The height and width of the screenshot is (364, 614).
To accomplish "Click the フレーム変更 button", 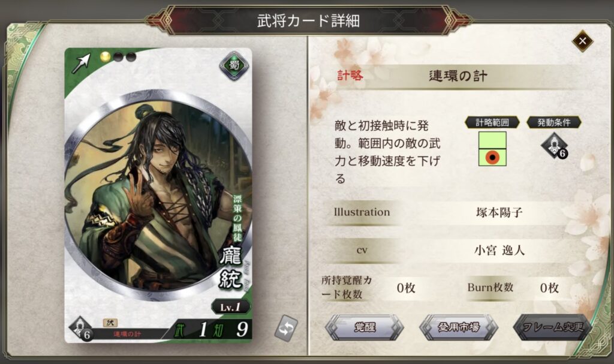I will [x=552, y=327].
